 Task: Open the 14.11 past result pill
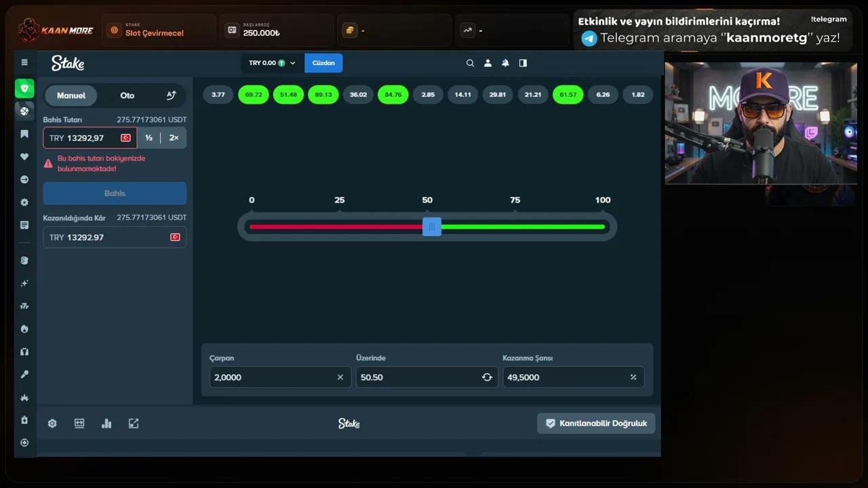(463, 95)
